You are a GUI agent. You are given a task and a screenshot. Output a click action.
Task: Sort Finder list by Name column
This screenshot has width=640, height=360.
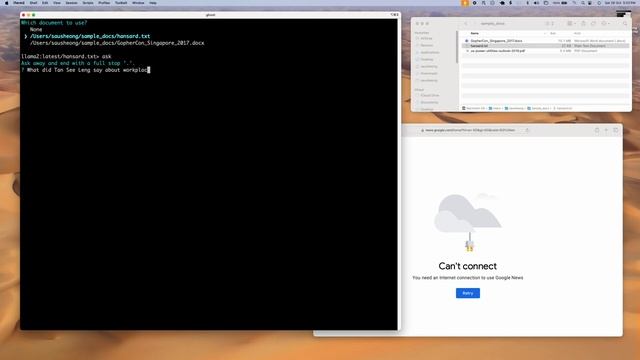(x=475, y=33)
